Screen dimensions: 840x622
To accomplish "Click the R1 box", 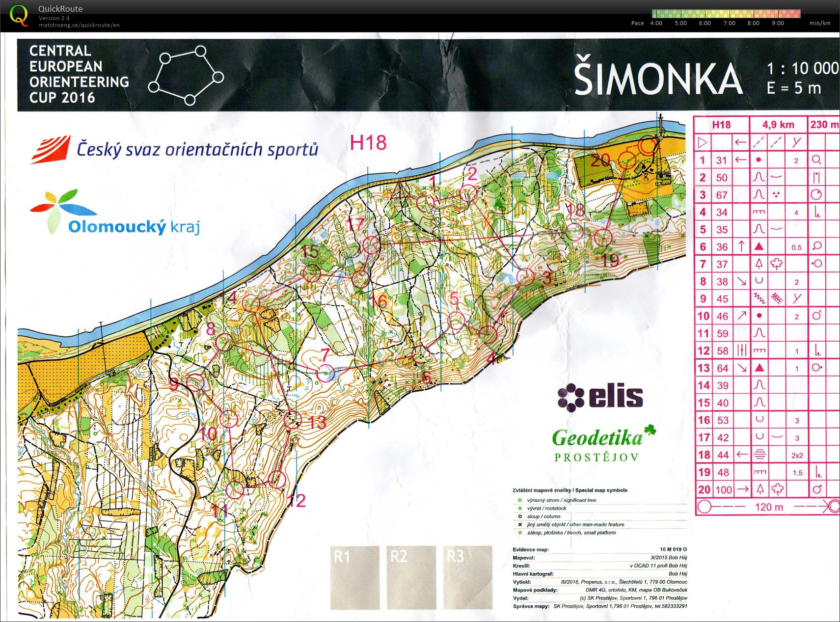I will coord(355,577).
